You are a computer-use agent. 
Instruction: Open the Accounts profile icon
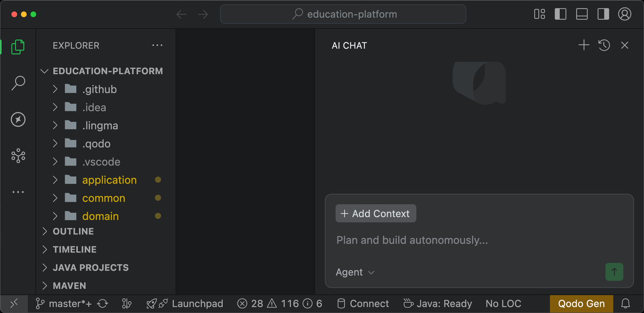tap(625, 14)
